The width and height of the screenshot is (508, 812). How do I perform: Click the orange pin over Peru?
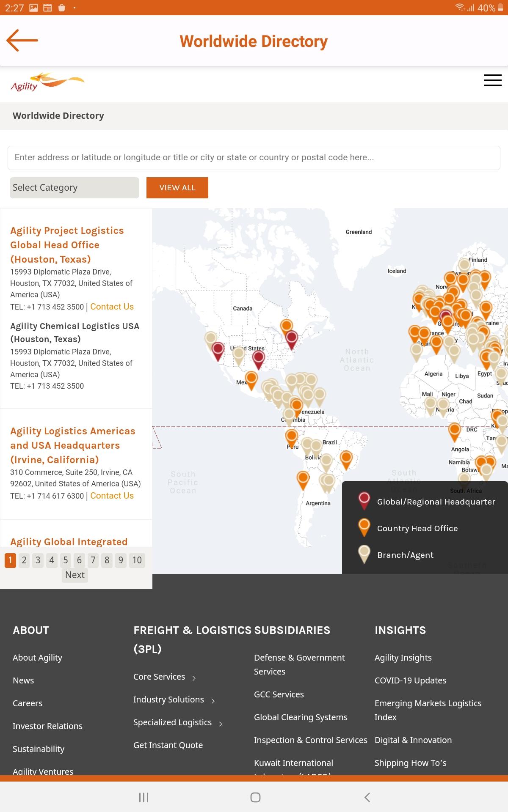click(291, 438)
